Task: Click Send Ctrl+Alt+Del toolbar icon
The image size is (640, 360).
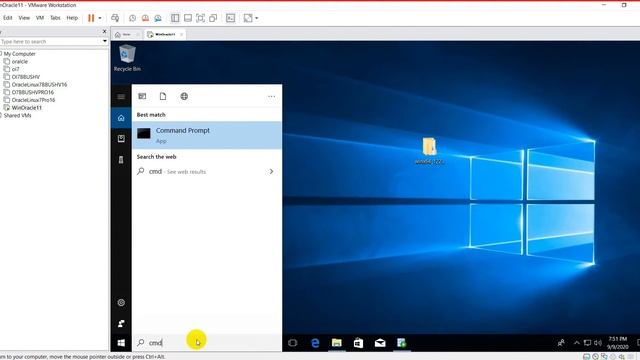Action: pos(115,18)
